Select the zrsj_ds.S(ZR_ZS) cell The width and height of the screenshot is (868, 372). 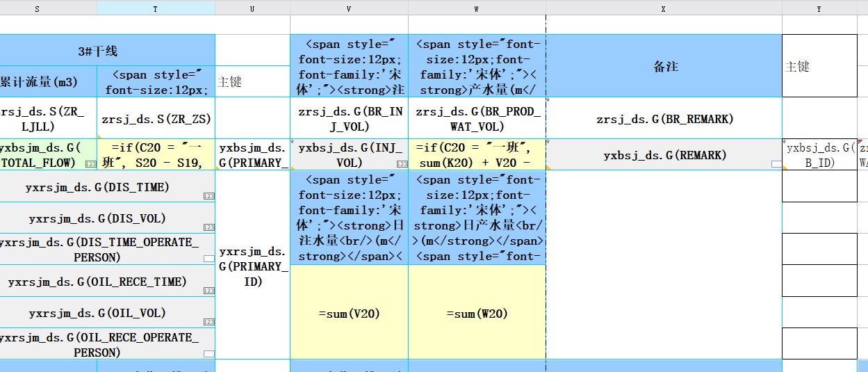pyautogui.click(x=156, y=119)
